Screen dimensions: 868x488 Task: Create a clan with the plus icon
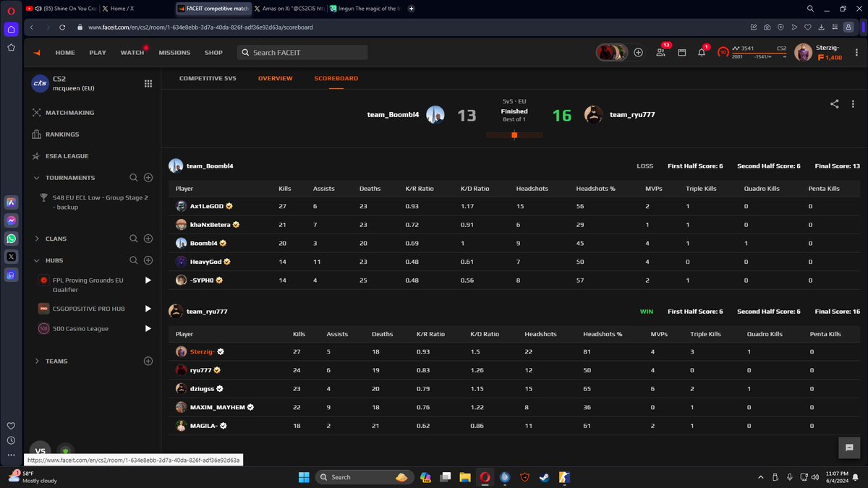pyautogui.click(x=148, y=239)
